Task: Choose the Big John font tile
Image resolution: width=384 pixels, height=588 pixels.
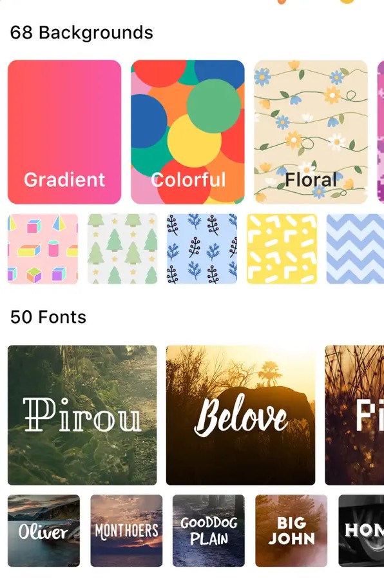Action: (x=291, y=531)
